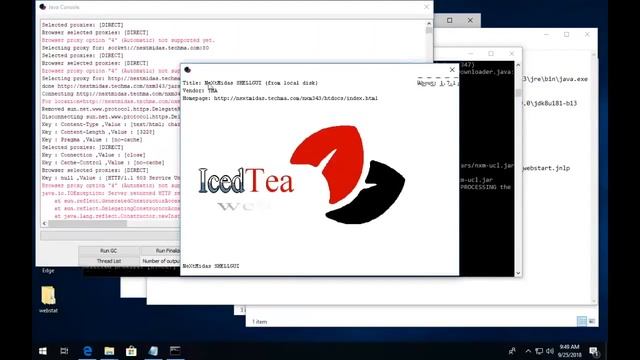Image resolution: width=640 pixels, height=360 pixels.
Task: Open the Action Center notifications icon
Action: coord(594,351)
